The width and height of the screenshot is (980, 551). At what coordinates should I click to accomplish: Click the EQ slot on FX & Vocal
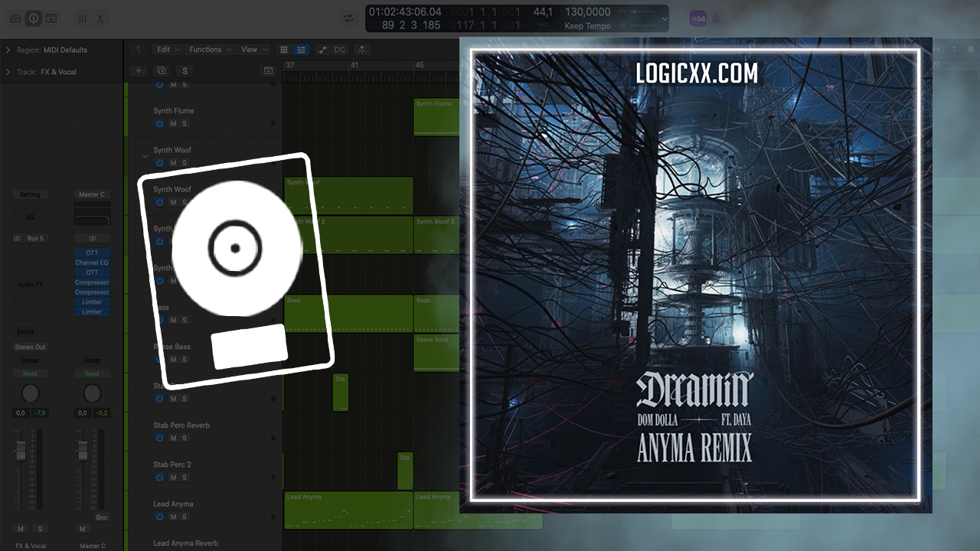coord(30,217)
